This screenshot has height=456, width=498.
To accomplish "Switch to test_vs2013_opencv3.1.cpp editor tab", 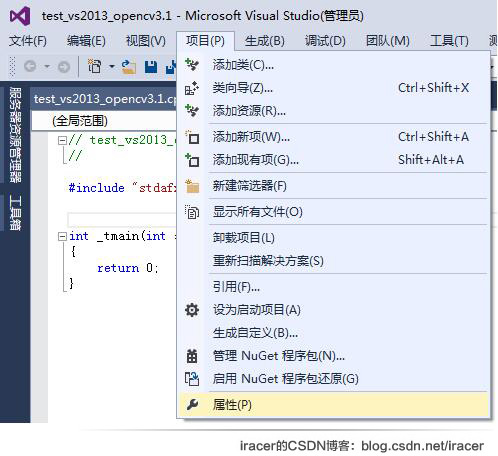I will [x=104, y=99].
